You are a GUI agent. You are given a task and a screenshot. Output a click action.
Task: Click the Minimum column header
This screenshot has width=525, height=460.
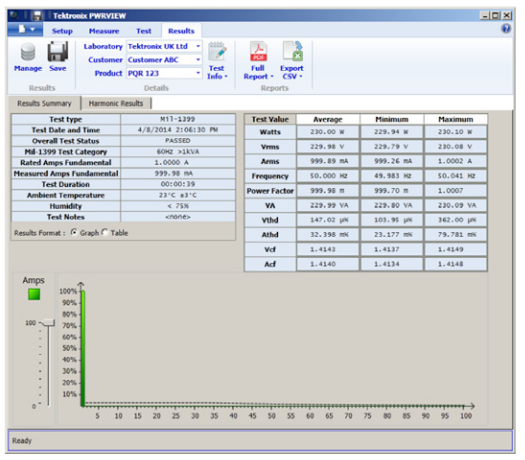coord(391,119)
